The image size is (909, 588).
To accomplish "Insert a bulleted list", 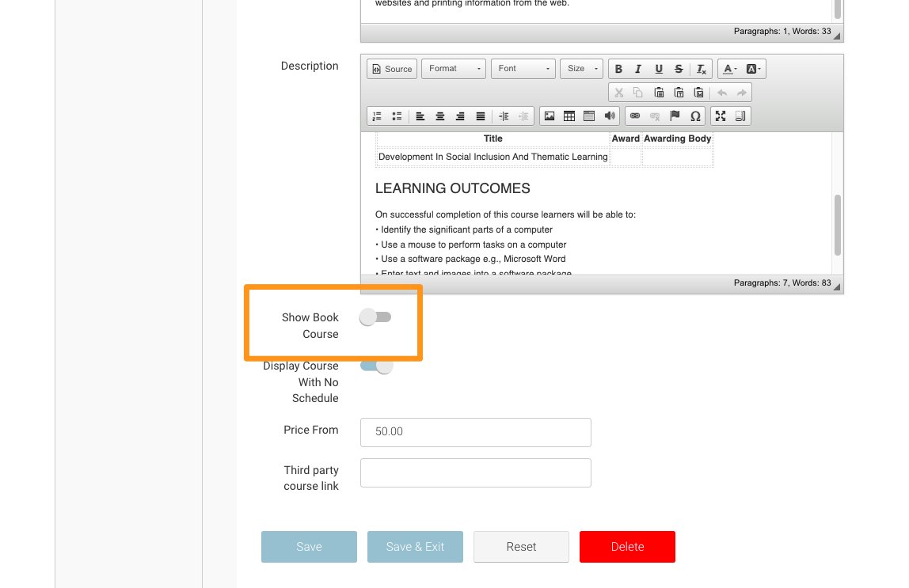I will (x=397, y=116).
